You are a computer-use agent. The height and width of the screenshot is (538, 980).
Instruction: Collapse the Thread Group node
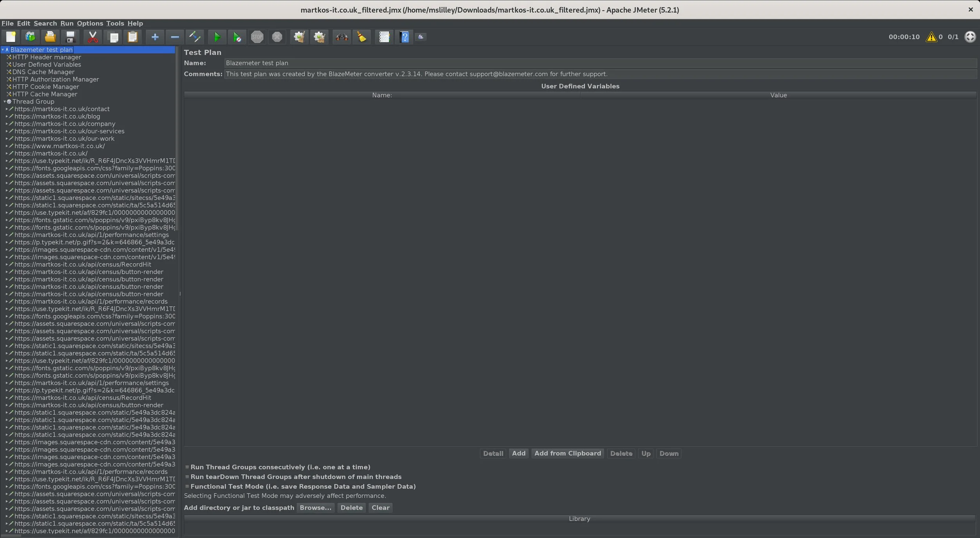tap(4, 101)
